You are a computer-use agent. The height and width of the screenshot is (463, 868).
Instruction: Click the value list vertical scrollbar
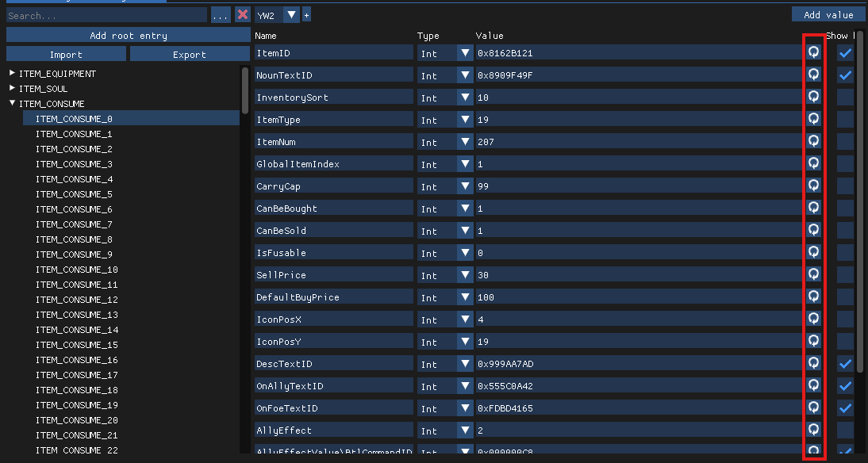click(x=860, y=202)
